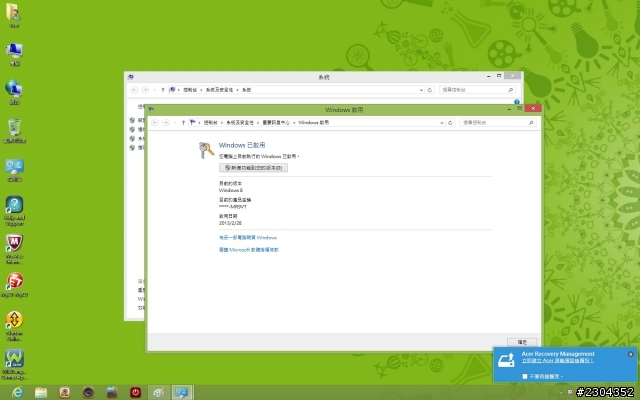This screenshot has height=400, width=640.
Task: Click the search magnifier in System window
Action: [511, 90]
